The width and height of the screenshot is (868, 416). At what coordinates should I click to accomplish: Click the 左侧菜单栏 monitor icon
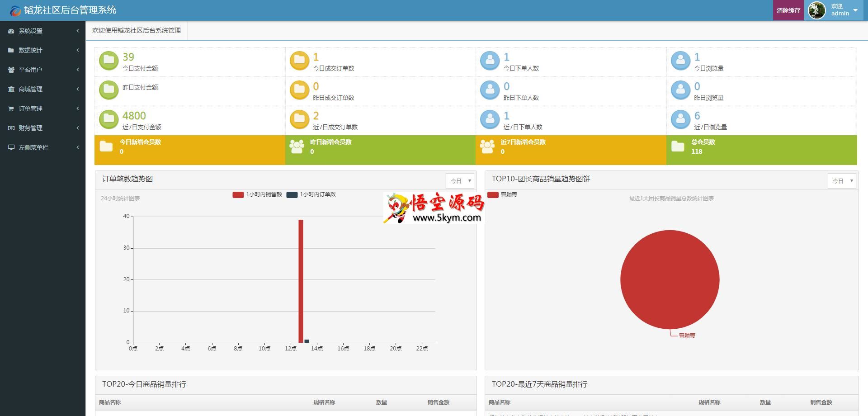tap(11, 147)
